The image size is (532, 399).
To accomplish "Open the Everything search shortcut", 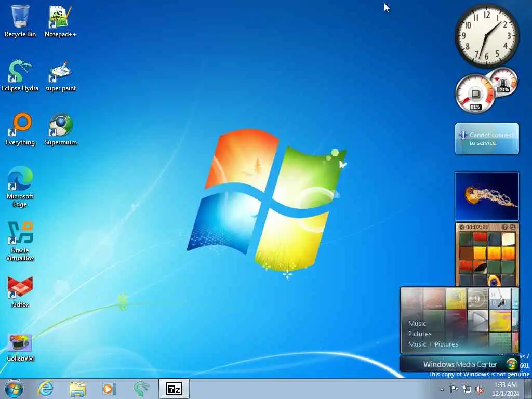I will [20, 129].
